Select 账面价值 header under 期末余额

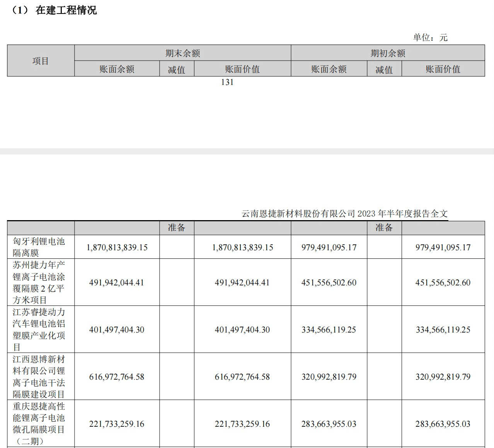point(242,69)
